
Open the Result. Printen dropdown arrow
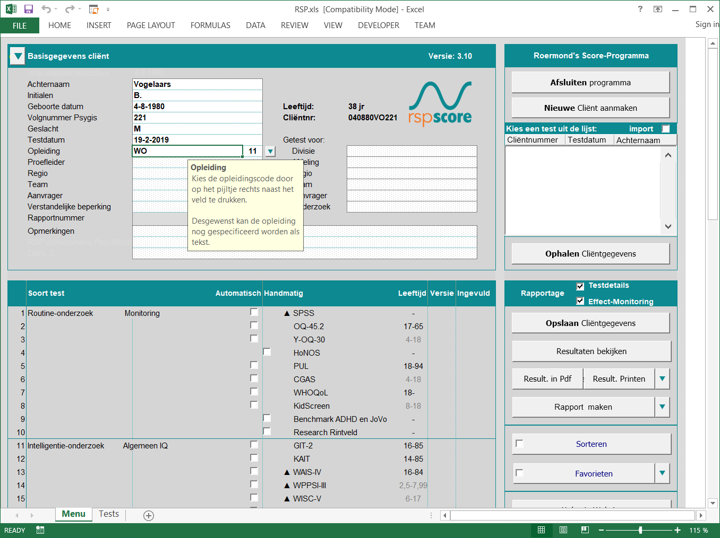pos(662,379)
